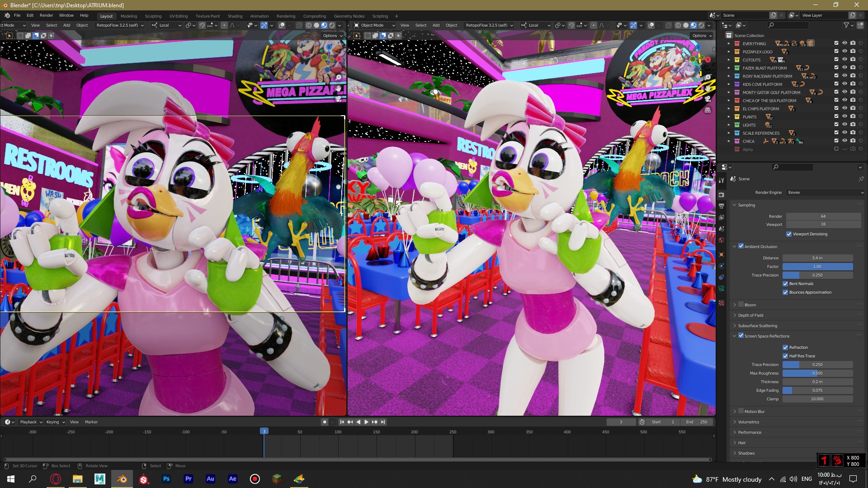Viewport: 868px width, 488px height.
Task: Open the Texture properties checker icon
Action: click(722, 303)
